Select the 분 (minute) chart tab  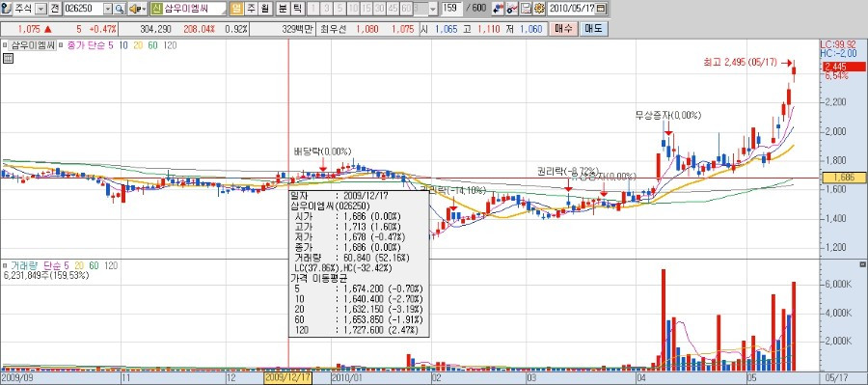283,9
